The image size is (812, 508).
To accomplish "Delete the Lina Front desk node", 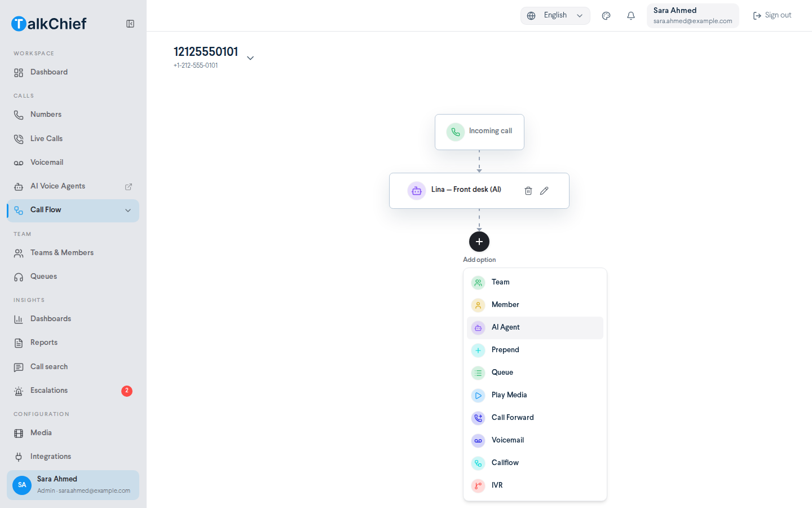I will 528,191.
